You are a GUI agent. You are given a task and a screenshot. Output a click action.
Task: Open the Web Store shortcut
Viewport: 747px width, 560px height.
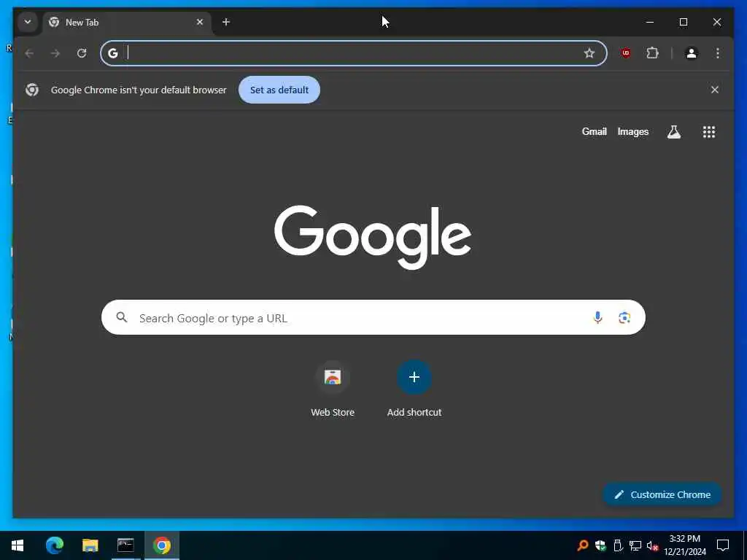333,389
